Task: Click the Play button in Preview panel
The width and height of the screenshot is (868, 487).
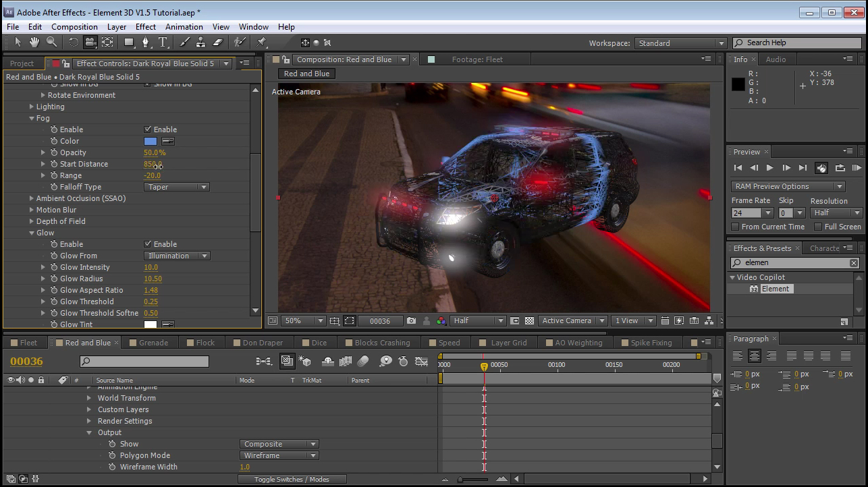Action: (x=769, y=168)
